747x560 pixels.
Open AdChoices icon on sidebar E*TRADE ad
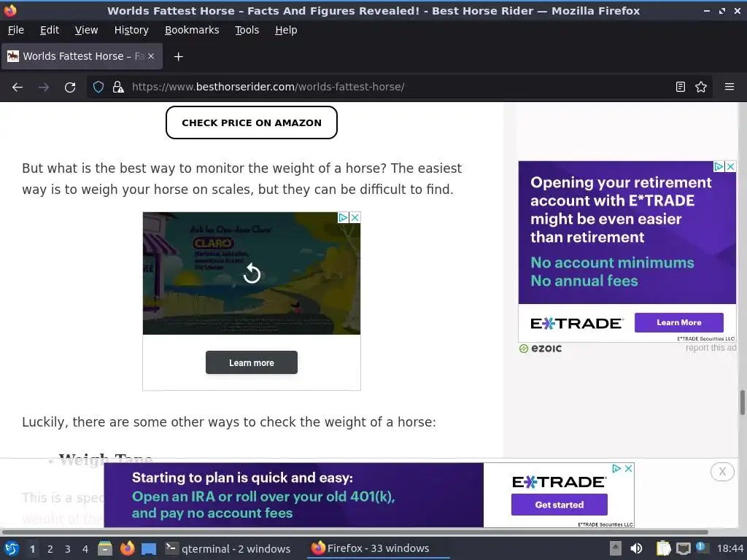coord(719,167)
